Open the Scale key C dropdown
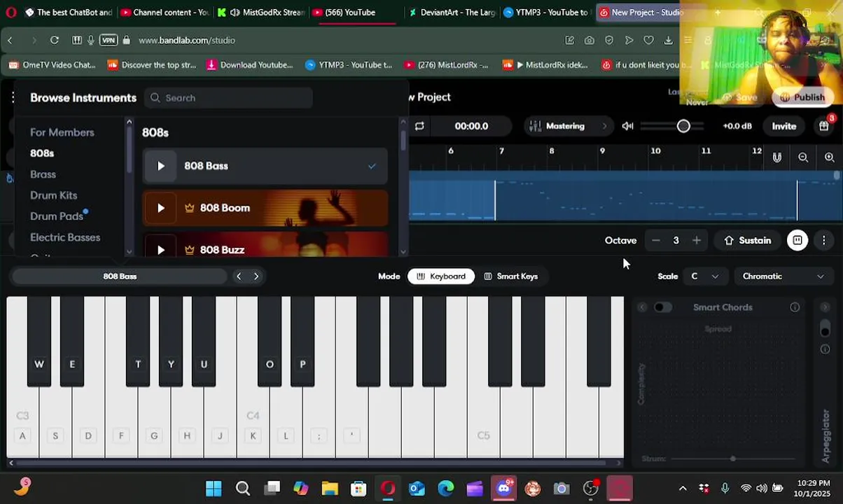 tap(705, 276)
